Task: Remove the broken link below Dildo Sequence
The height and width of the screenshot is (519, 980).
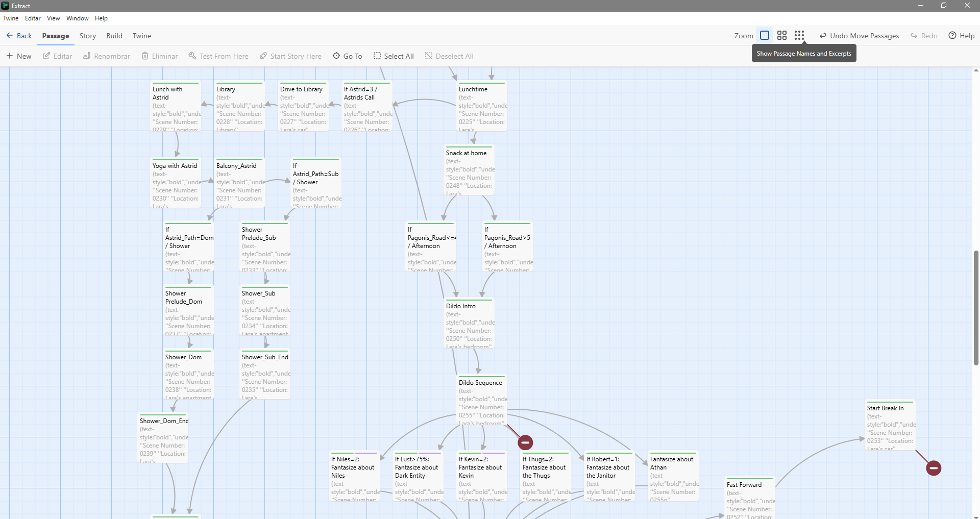Action: (525, 442)
